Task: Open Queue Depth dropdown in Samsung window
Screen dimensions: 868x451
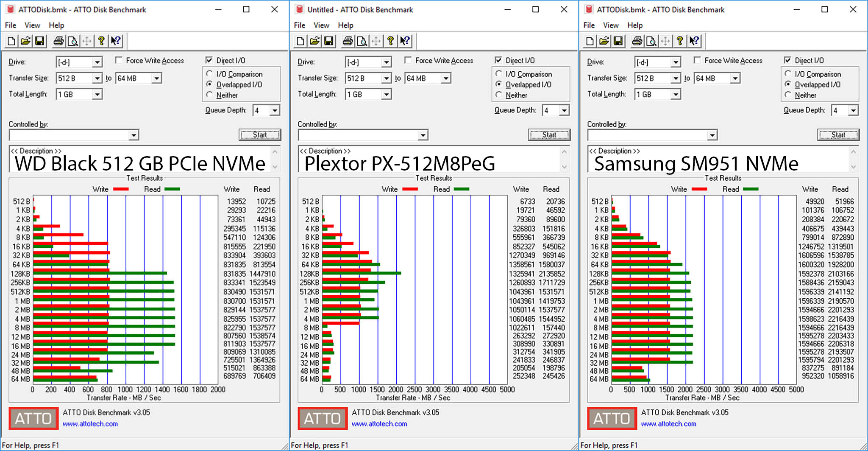Action: [854, 111]
